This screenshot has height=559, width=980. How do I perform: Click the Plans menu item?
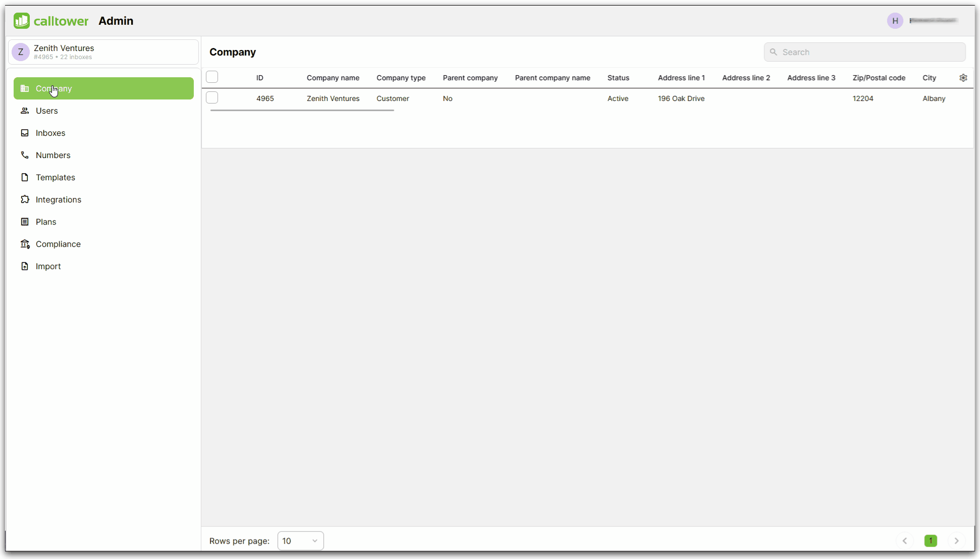[46, 221]
